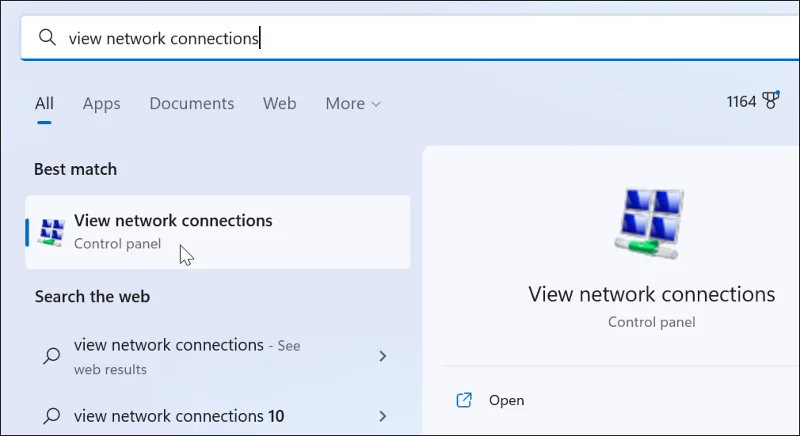Switch to the Web tab
Screen dimensions: 800x436
pyautogui.click(x=280, y=104)
